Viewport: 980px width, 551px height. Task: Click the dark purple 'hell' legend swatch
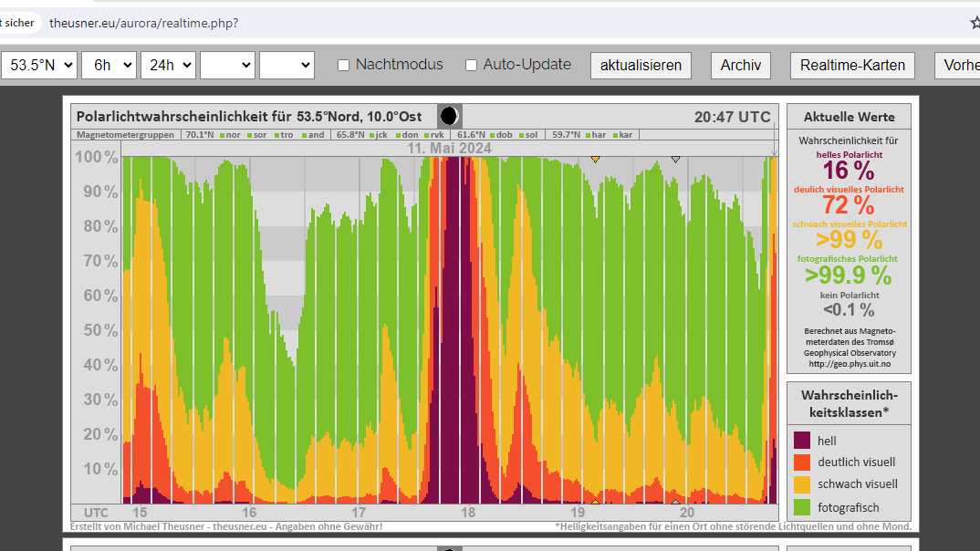tap(802, 441)
